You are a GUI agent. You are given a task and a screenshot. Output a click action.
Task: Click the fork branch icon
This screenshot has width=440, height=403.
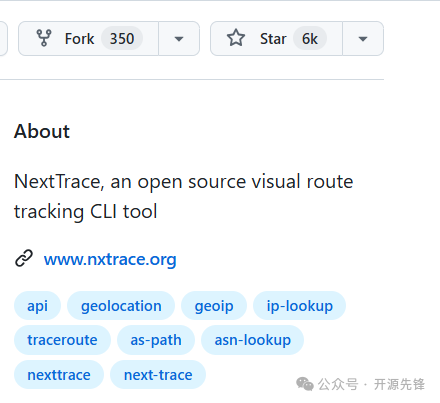[44, 38]
